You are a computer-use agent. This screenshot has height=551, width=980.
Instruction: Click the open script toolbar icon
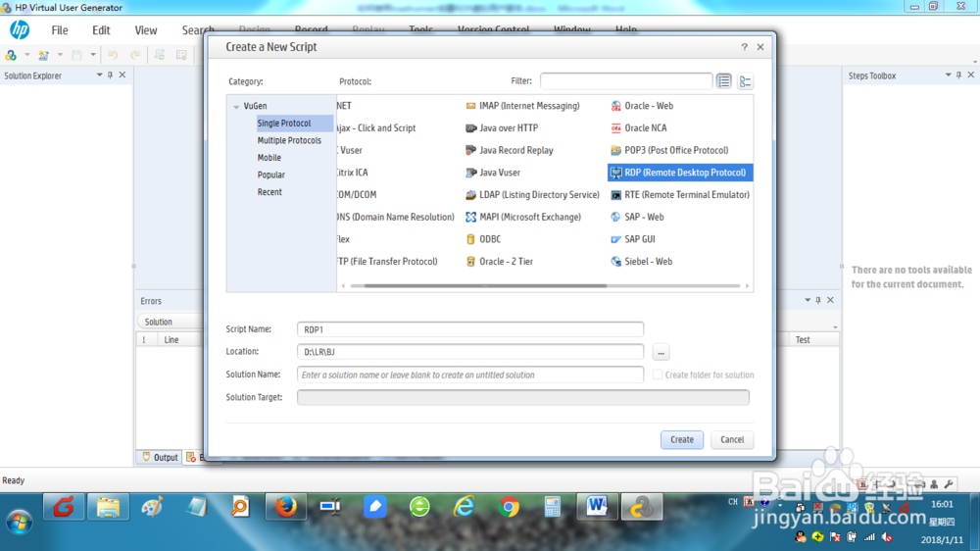tap(43, 55)
